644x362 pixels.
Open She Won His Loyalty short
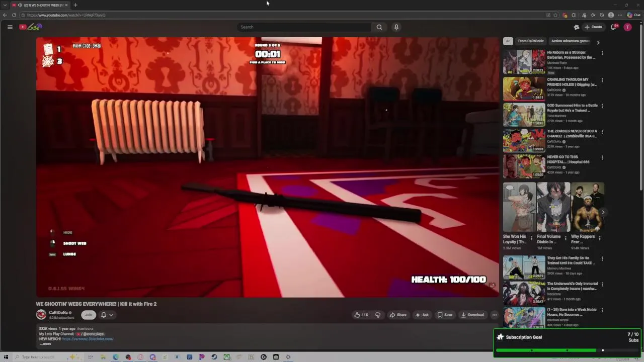pyautogui.click(x=519, y=207)
